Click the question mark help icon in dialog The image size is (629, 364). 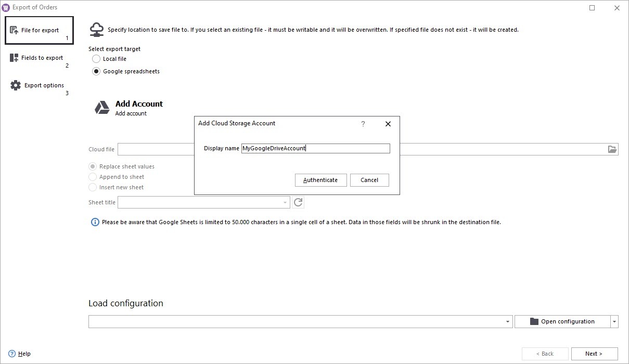(363, 124)
